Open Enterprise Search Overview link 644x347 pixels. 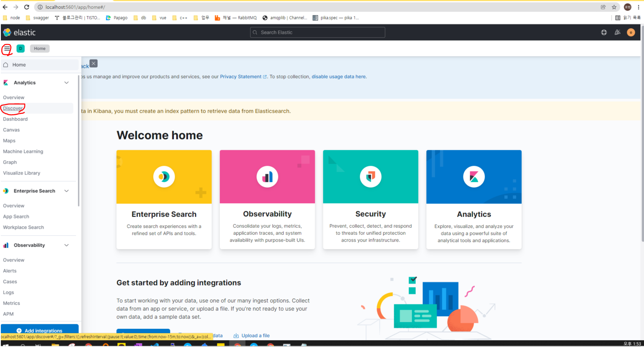(x=14, y=206)
